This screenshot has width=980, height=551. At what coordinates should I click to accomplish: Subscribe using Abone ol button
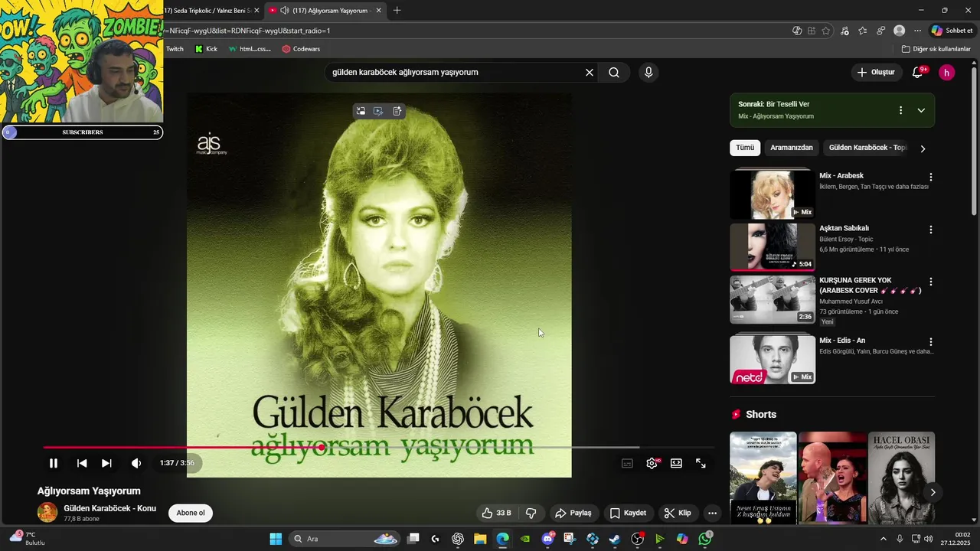191,513
